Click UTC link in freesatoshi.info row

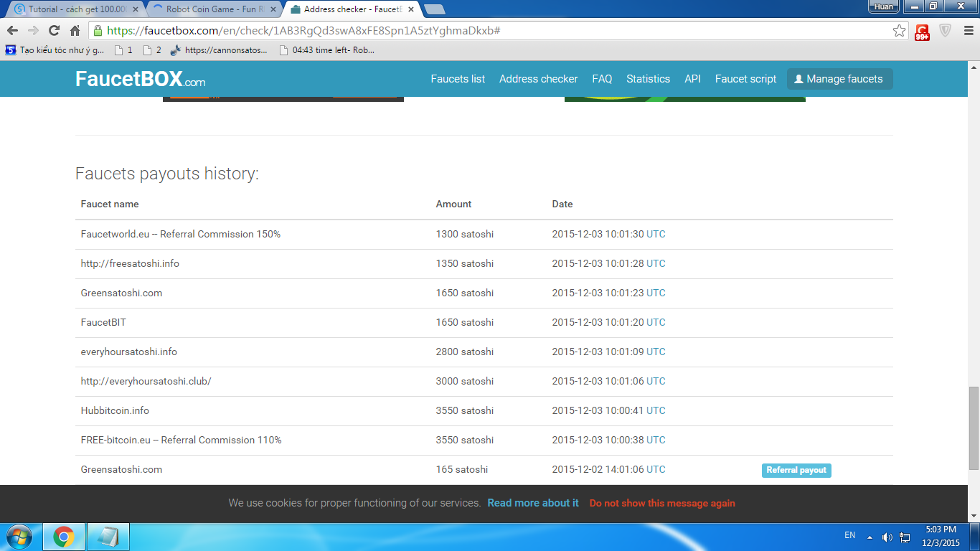[656, 263]
